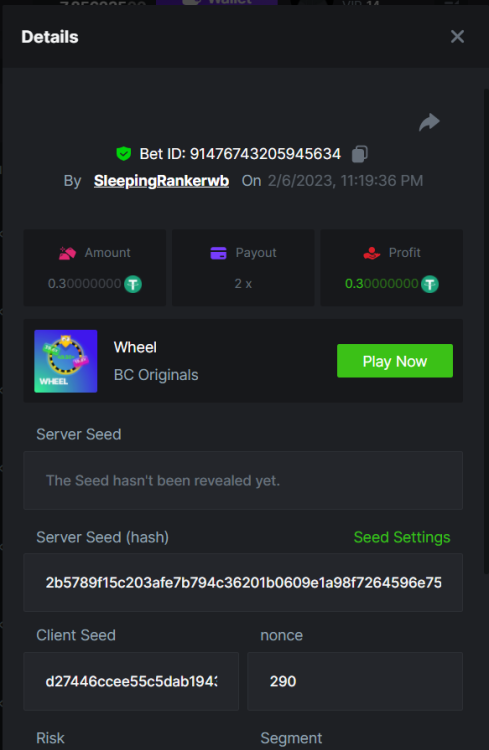Click the Tether coin icon under Profit

430,284
